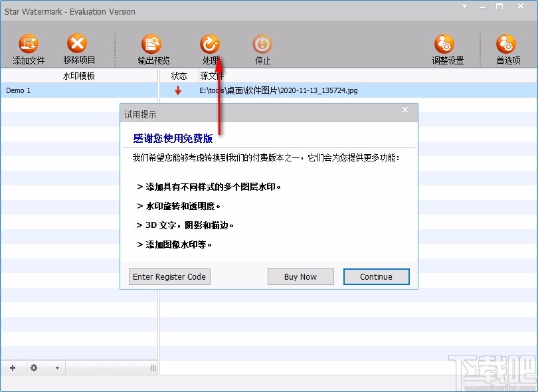This screenshot has width=538, height=392.
Task: Select the 2020-11-13_135724.jpg source file row
Action: [349, 90]
